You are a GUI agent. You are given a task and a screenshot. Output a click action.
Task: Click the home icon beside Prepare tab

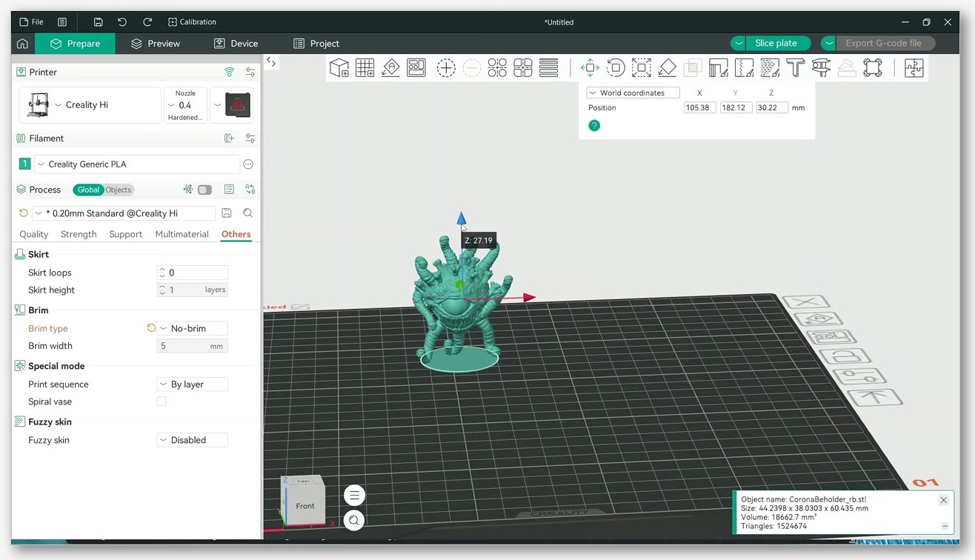(22, 44)
